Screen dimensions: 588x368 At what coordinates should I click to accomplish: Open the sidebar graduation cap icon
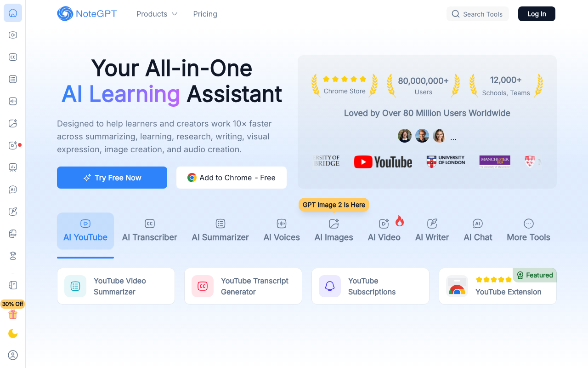click(x=13, y=256)
